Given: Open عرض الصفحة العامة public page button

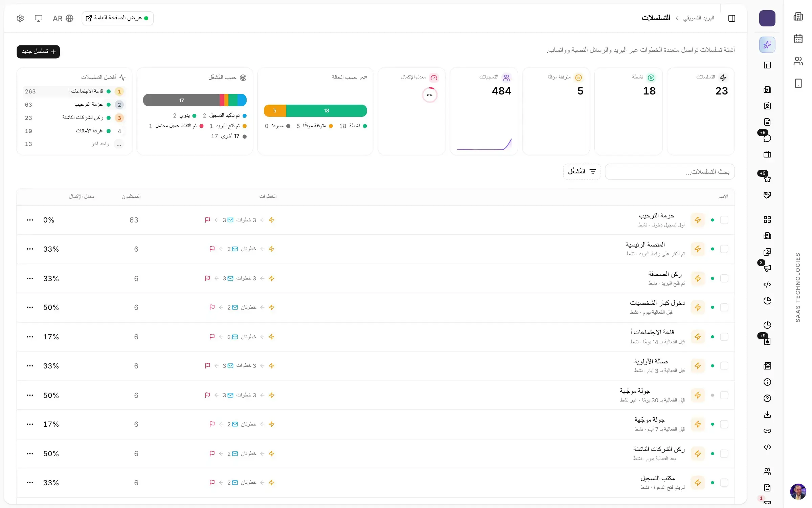Looking at the screenshot, I should point(118,18).
